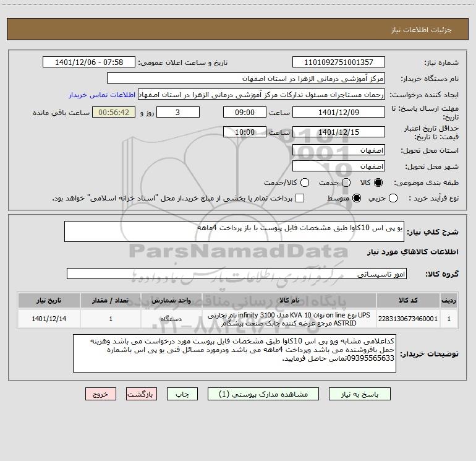
Task: Click the announcement date field 1401/12/06 - 07:58
Action: [89, 62]
